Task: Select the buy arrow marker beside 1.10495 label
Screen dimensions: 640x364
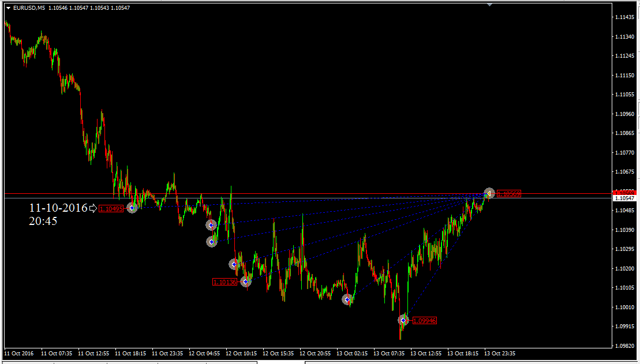Action: pyautogui.click(x=132, y=208)
